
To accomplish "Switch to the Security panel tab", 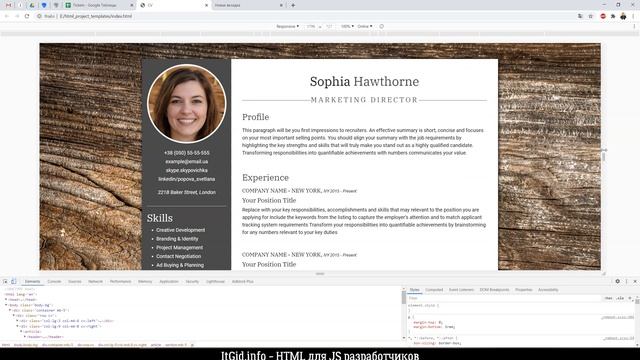I will tap(192, 282).
